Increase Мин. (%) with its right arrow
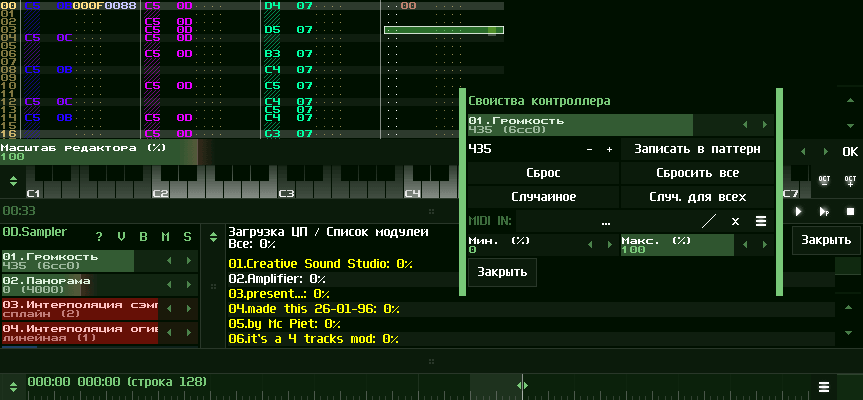Screen dimensions: 863x400 (609, 244)
